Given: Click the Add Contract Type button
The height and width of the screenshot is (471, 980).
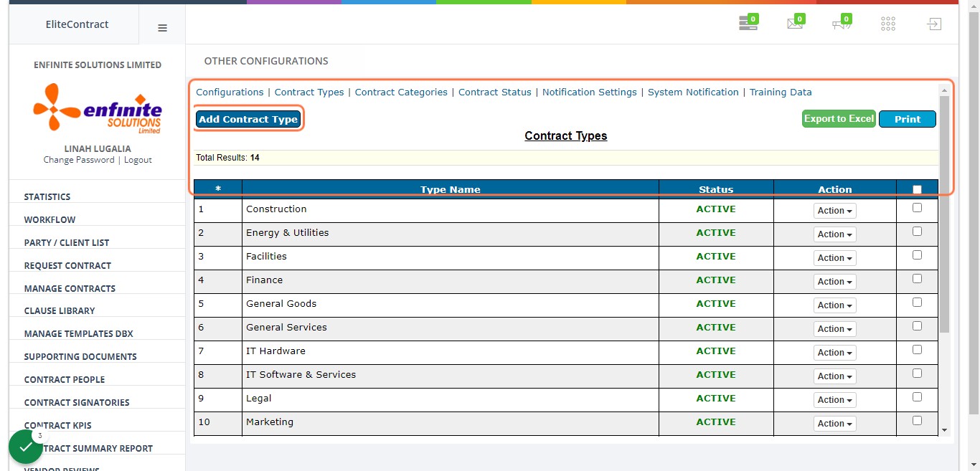Looking at the screenshot, I should click(248, 119).
